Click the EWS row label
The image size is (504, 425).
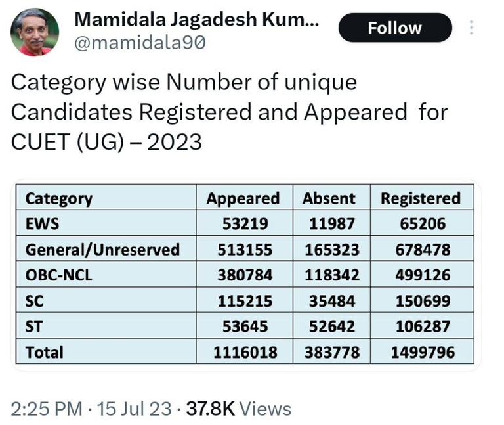click(x=42, y=224)
